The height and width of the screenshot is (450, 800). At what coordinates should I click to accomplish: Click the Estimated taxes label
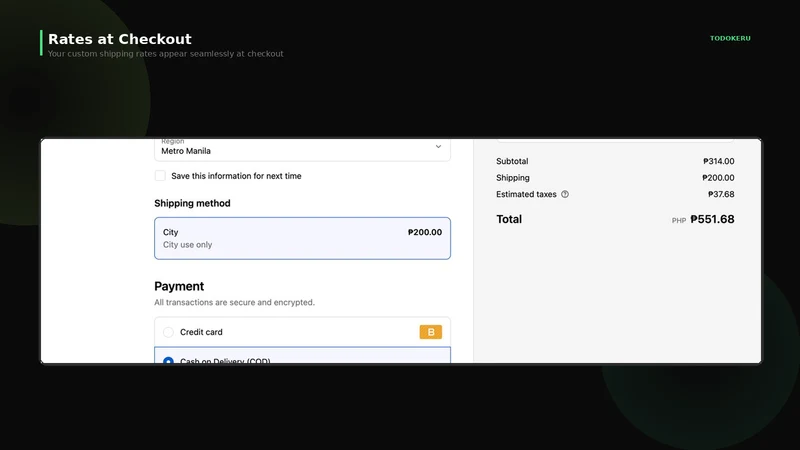(x=526, y=194)
